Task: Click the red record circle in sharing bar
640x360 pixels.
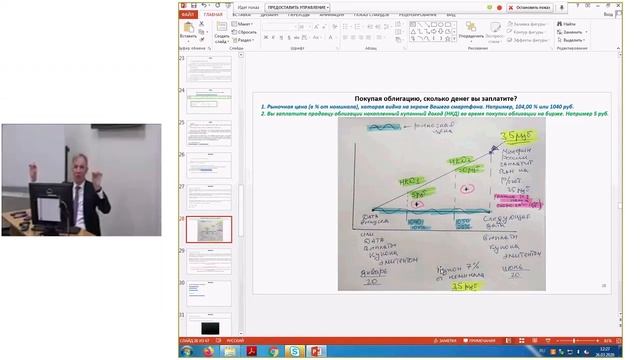Action: (499, 7)
